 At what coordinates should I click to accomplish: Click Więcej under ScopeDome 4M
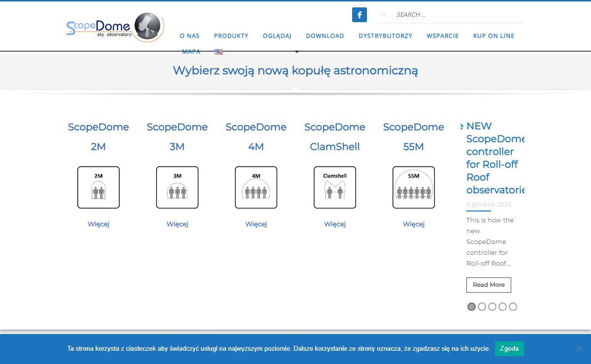256,224
